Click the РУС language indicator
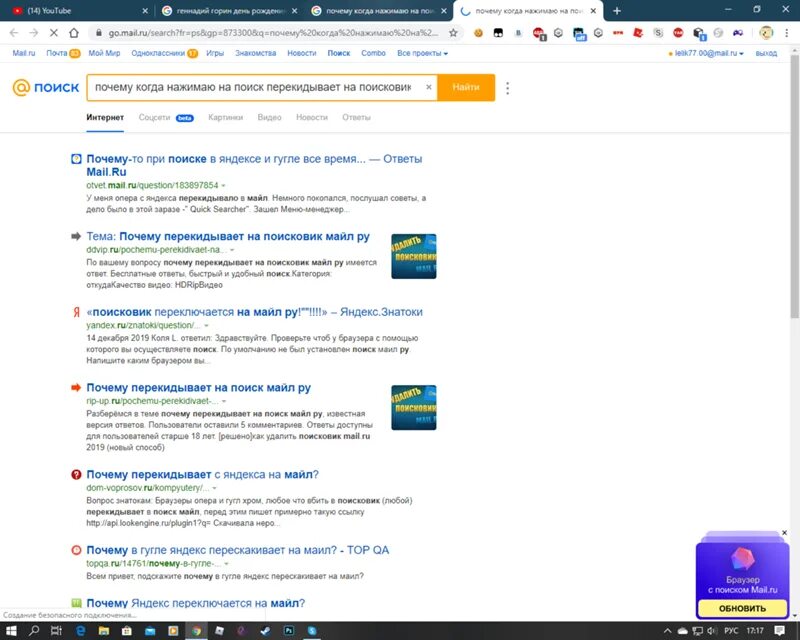The height and width of the screenshot is (640, 800). (x=731, y=631)
